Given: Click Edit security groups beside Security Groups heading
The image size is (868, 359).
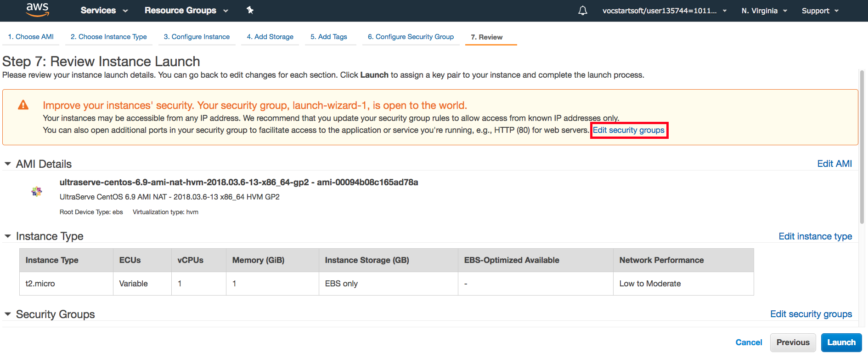Looking at the screenshot, I should click(811, 314).
